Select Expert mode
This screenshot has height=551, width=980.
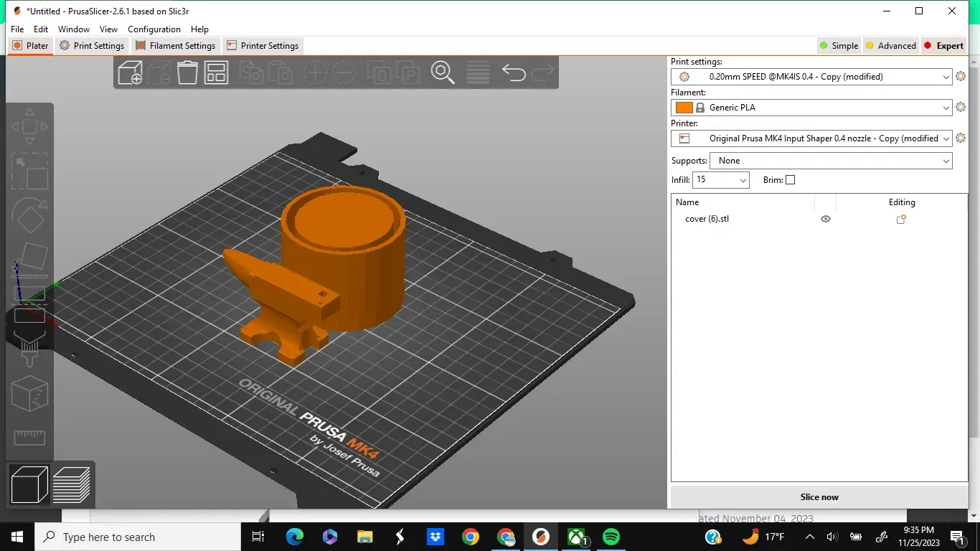click(943, 46)
